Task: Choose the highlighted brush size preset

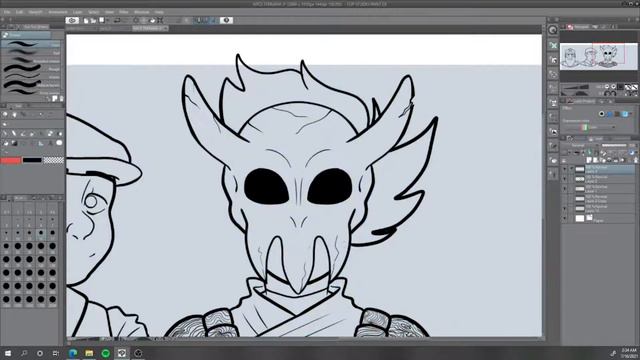Action: click(x=41, y=234)
